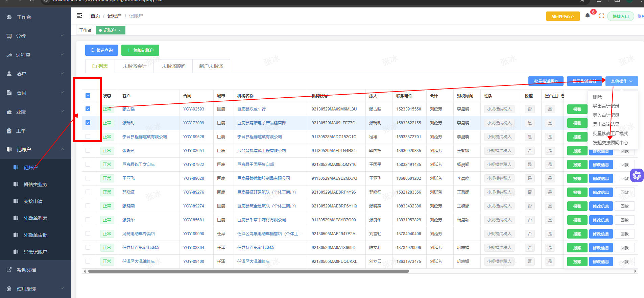This screenshot has height=298, width=644.
Task: Select the 记账户 submenu item icon
Action: point(16,167)
